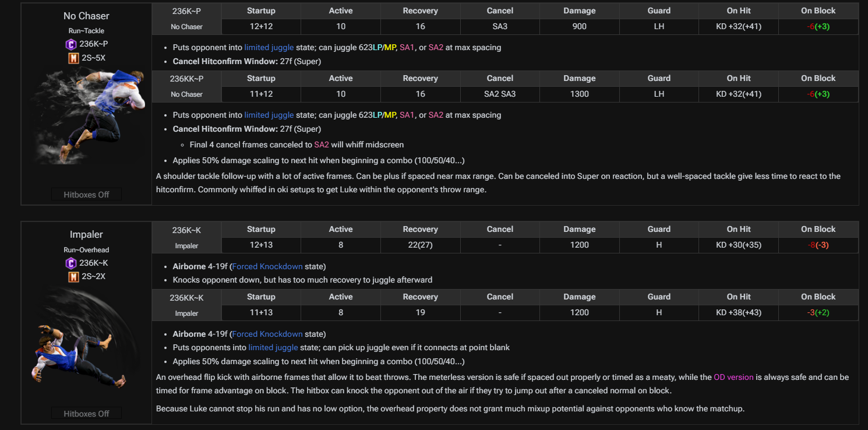Click the Startup header in the 236K~K table

261,230
